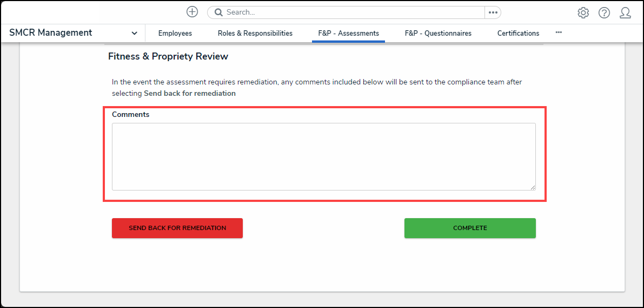Switch to the Employees tab

pyautogui.click(x=175, y=34)
